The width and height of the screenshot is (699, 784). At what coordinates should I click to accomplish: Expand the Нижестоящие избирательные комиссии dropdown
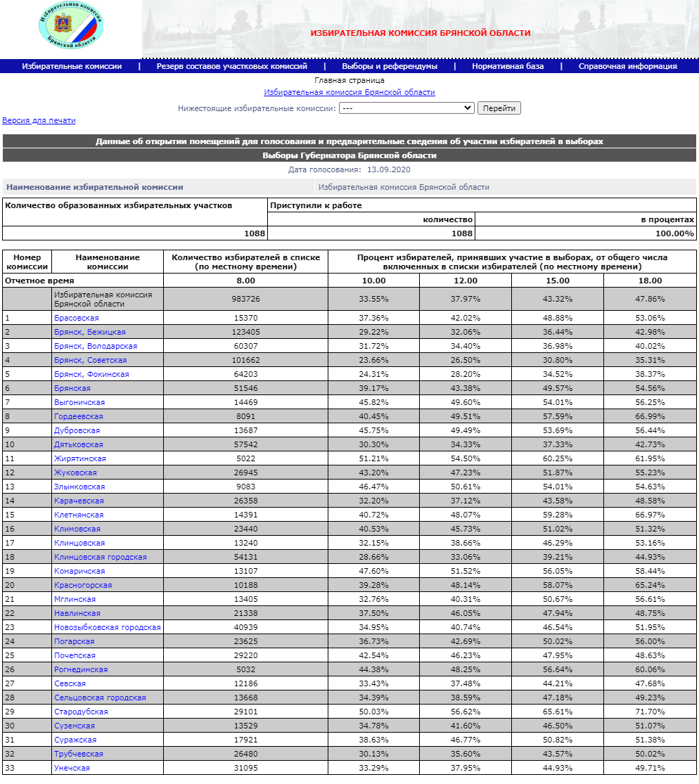click(x=406, y=108)
